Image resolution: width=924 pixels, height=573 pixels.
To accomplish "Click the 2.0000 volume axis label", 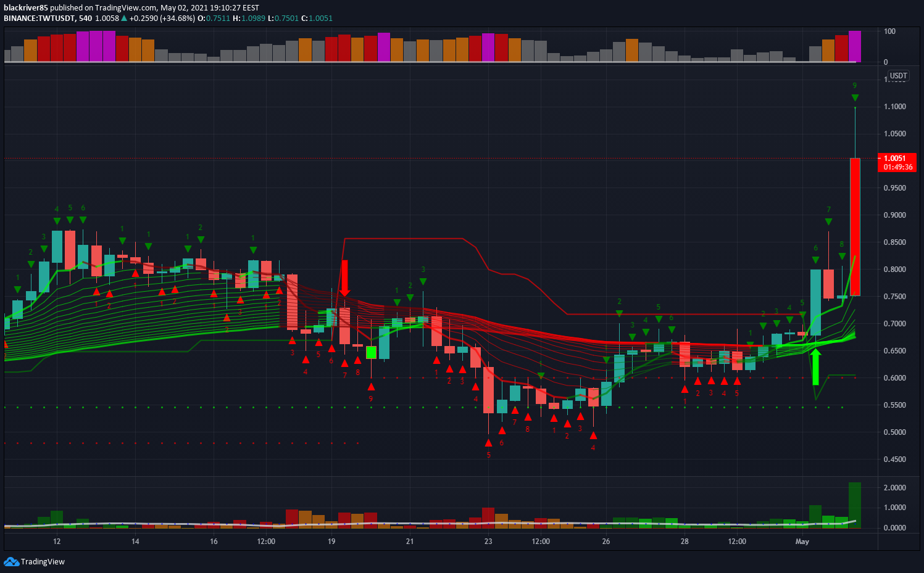I will tap(895, 488).
